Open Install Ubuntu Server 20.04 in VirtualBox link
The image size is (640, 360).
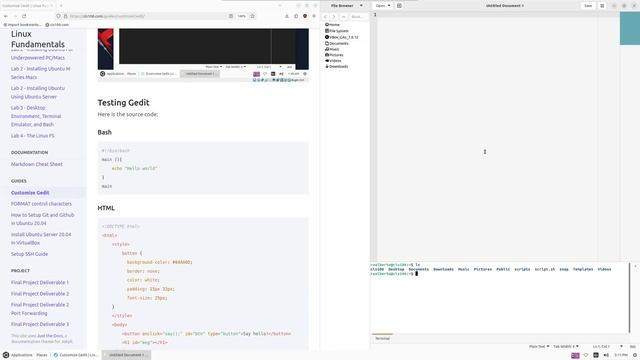[41, 238]
